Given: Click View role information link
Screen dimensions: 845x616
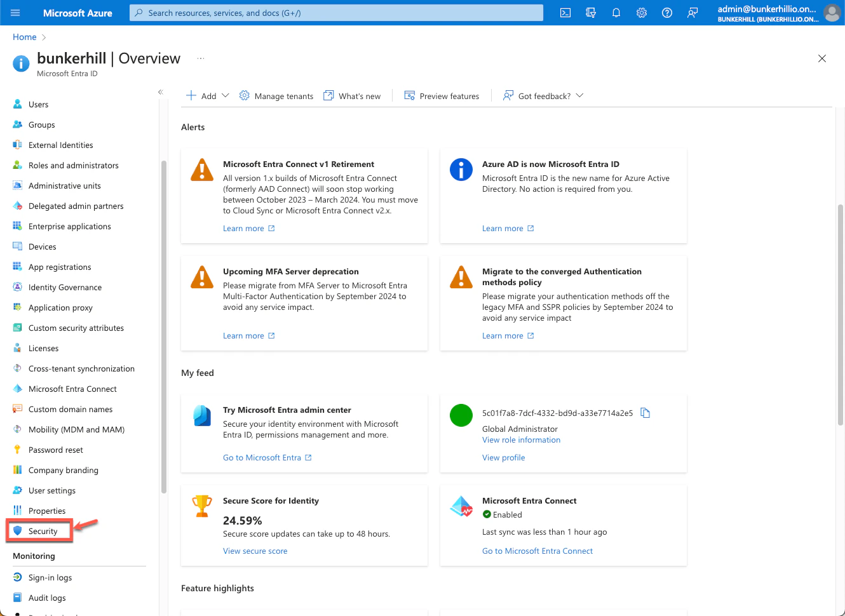Looking at the screenshot, I should tap(521, 440).
